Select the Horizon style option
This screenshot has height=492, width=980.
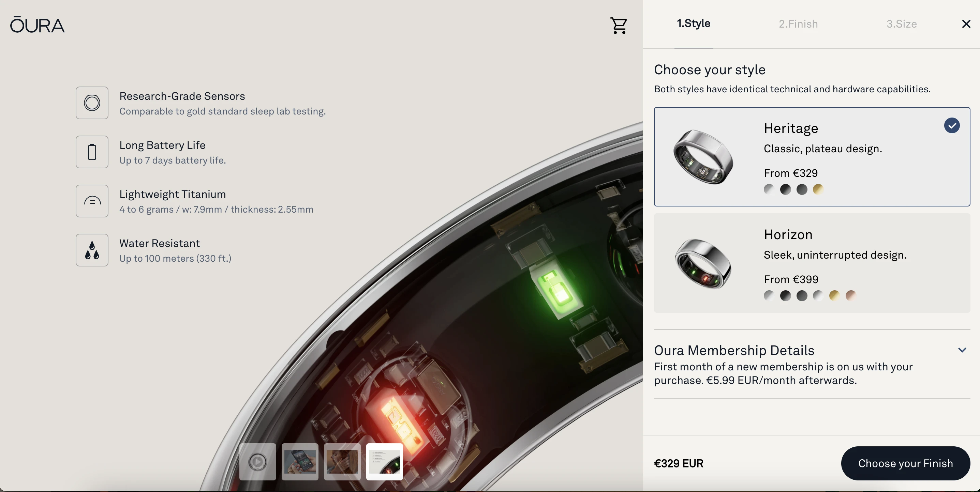pyautogui.click(x=812, y=263)
